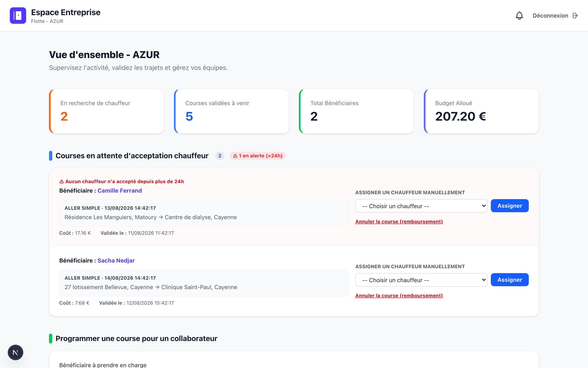Click Assigner for Camille Ferrand's course

point(510,206)
